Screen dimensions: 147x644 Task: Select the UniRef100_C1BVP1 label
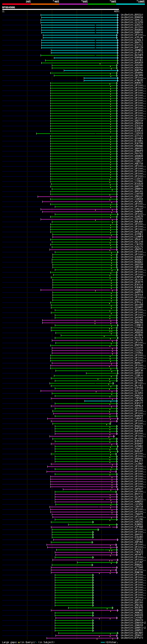click(132, 540)
